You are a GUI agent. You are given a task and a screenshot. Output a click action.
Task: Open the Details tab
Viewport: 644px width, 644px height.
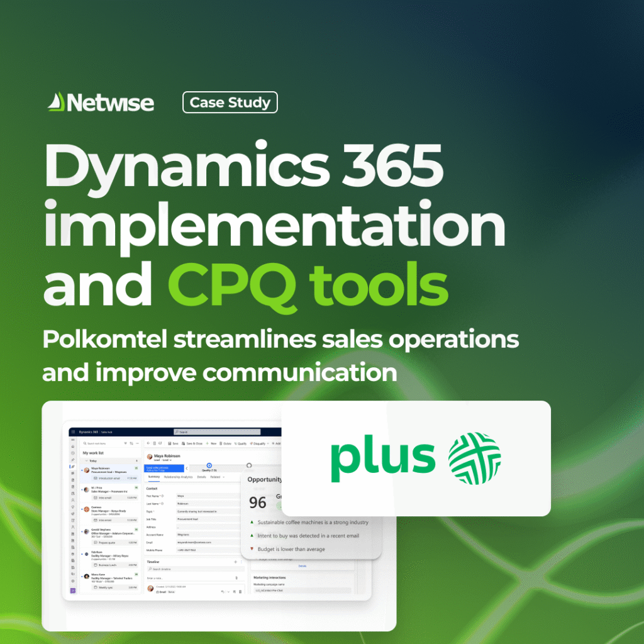201,477
